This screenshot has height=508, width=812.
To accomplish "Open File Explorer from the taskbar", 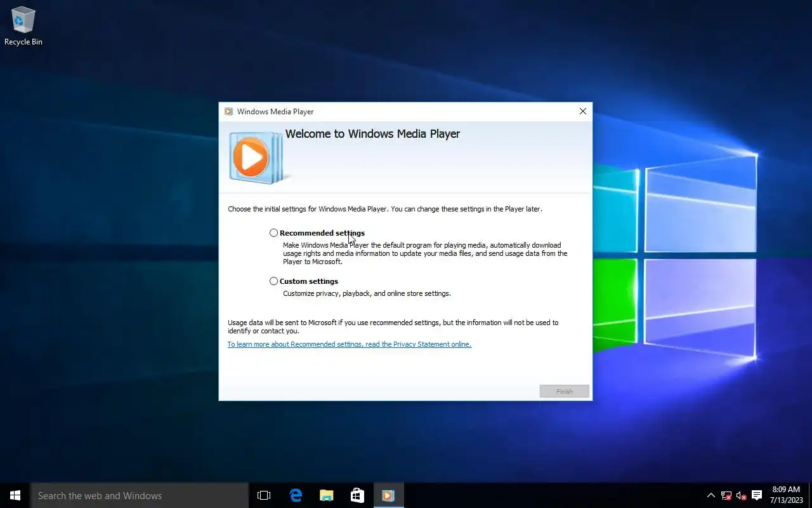I will click(x=326, y=495).
